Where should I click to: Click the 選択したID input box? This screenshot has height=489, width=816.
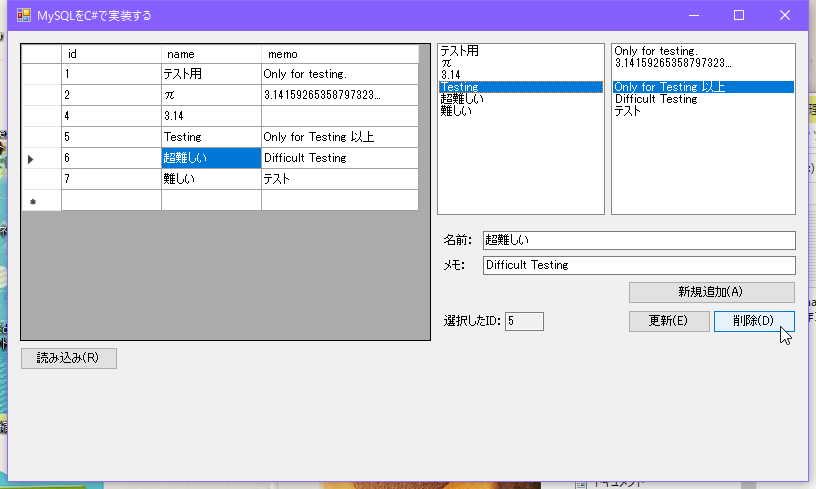(x=524, y=321)
